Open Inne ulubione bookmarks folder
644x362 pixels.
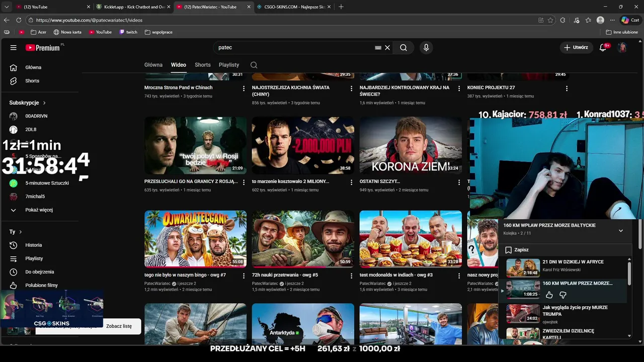coord(622,32)
